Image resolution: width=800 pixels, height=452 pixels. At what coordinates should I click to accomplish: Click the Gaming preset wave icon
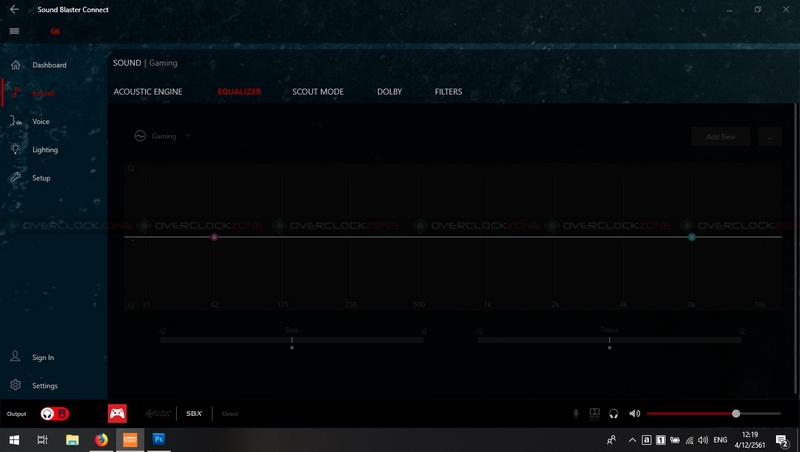pyautogui.click(x=140, y=136)
